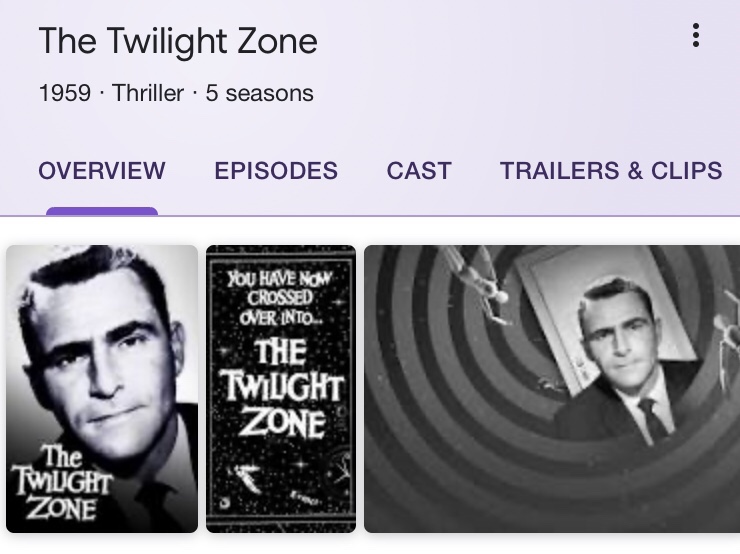Click the "Thriller" genre label
This screenshot has height=554, width=740.
[x=148, y=94]
